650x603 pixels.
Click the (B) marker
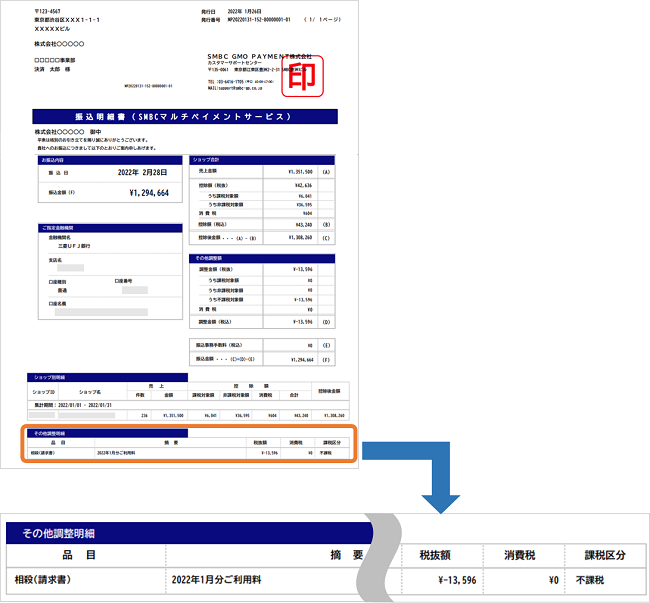[326, 225]
